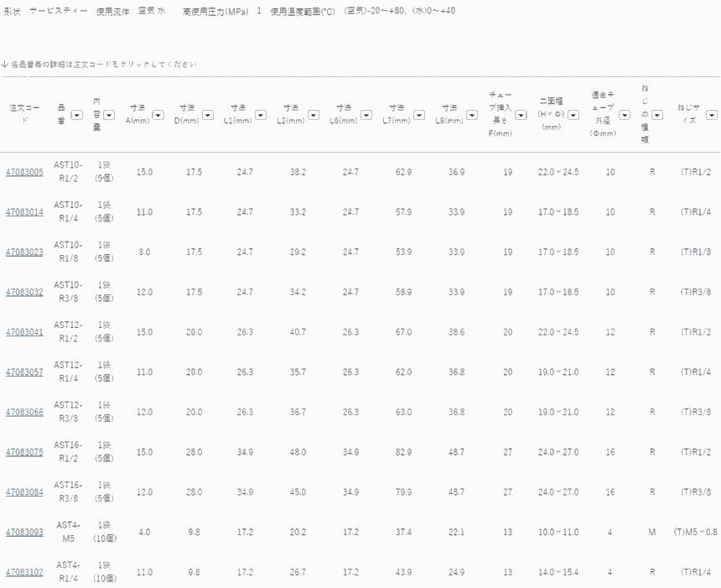The image size is (721, 588).
Task: Click the 二面幅 filter arrow icon
Action: coord(573,115)
